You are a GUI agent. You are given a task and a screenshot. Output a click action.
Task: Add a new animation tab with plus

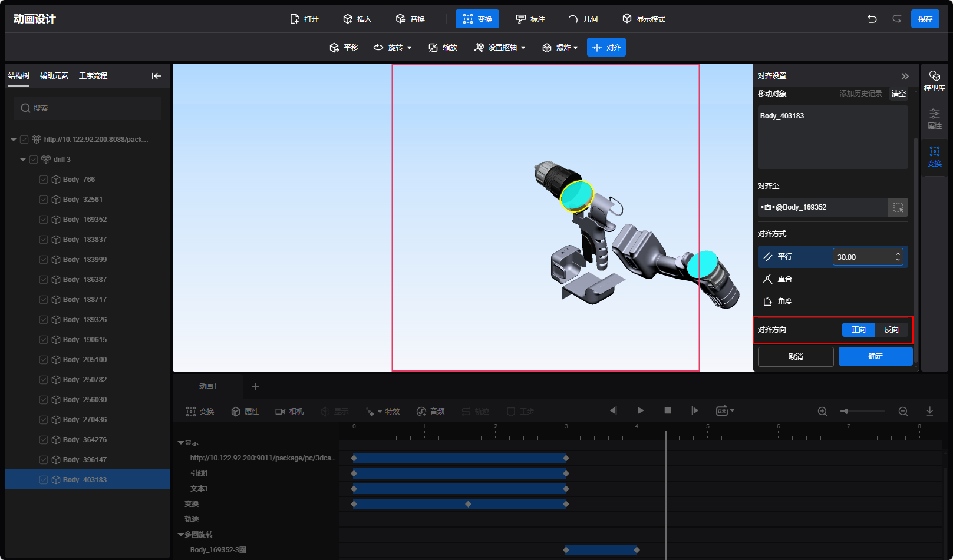(255, 386)
